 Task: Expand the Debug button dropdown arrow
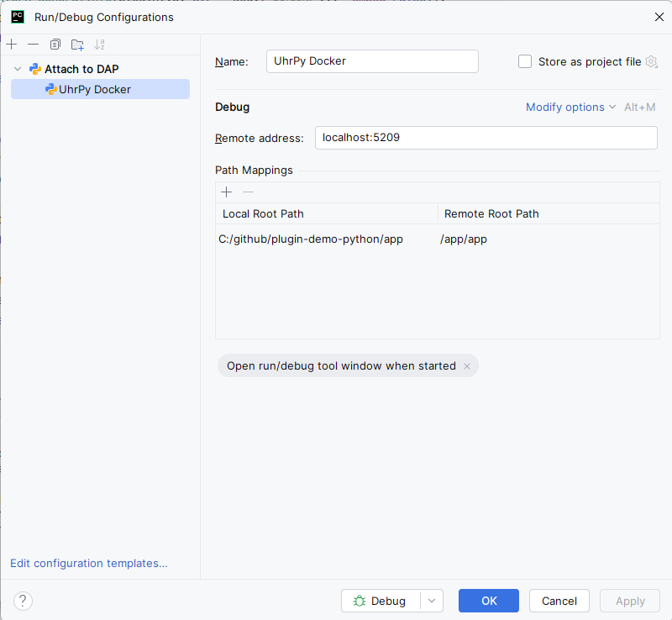432,601
